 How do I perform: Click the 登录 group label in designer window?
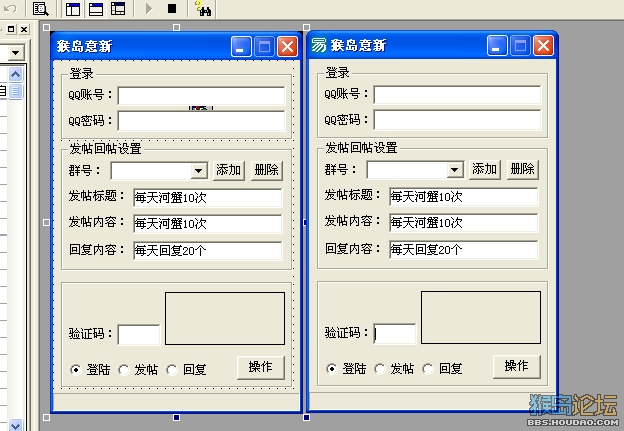coord(82,74)
